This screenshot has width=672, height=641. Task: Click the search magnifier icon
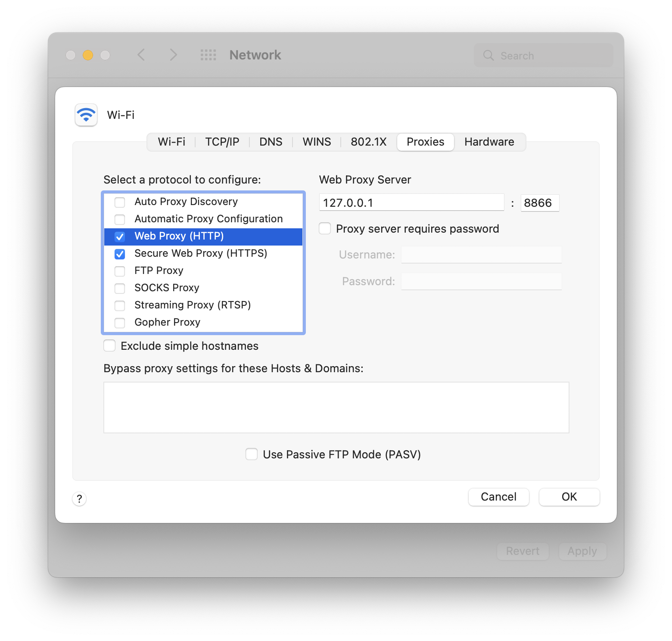(488, 55)
